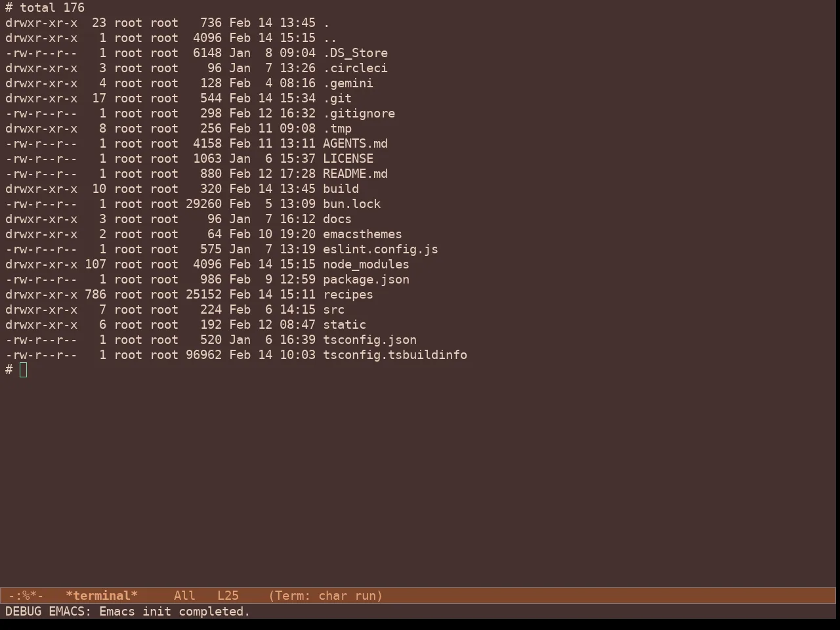The image size is (840, 630).
Task: Click README.md in terminal output
Action: pos(355,174)
